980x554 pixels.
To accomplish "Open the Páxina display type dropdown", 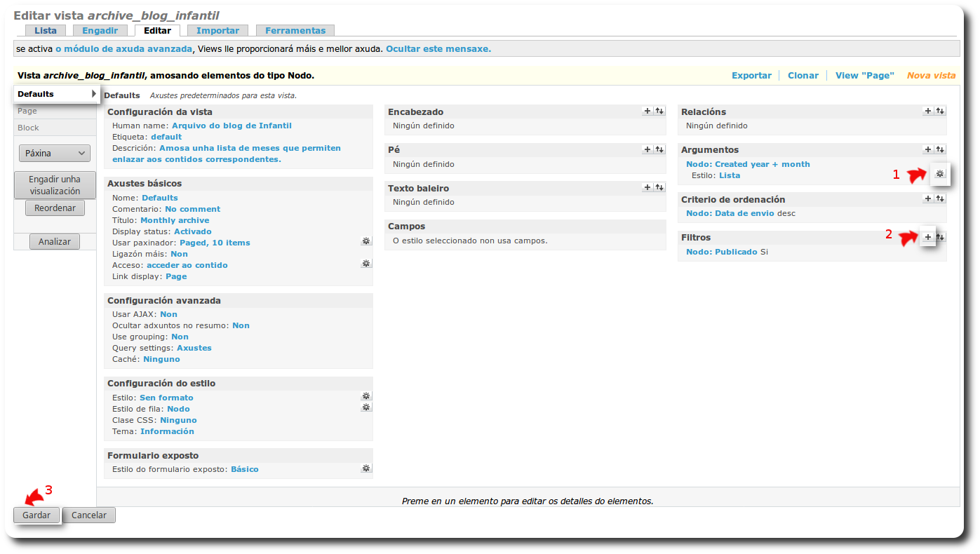I will 54,153.
